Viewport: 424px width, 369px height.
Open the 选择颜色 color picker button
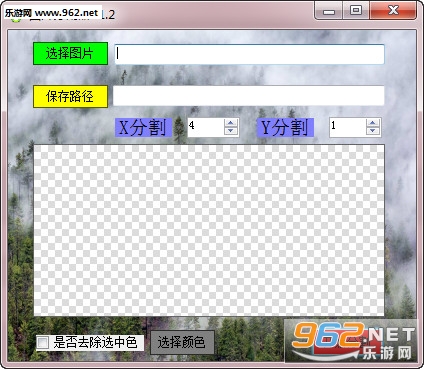182,342
